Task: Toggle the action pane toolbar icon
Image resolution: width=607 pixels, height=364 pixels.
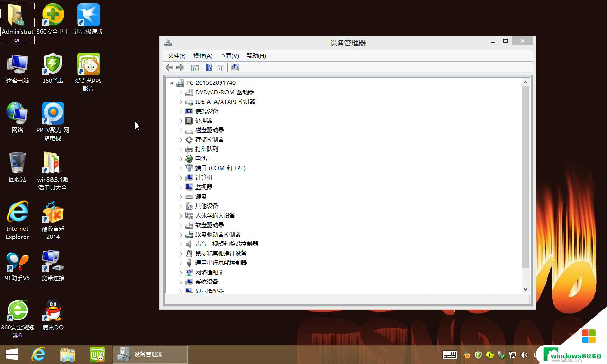Action: [221, 68]
